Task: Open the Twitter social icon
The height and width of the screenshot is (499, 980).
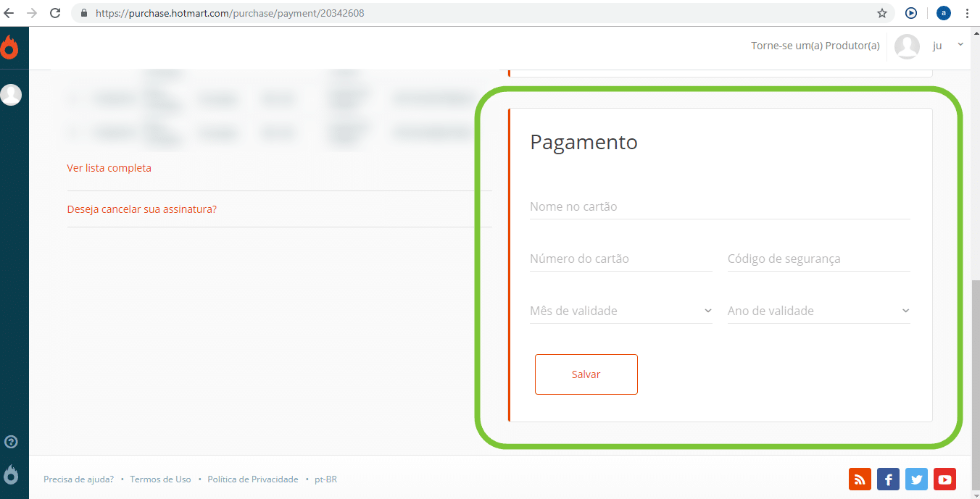Action: click(916, 479)
